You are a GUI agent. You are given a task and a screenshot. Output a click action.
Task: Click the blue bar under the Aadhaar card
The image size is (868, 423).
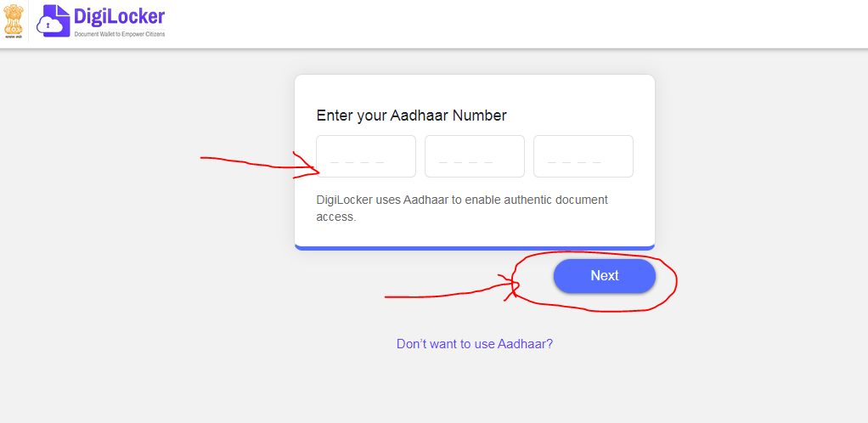(x=474, y=248)
